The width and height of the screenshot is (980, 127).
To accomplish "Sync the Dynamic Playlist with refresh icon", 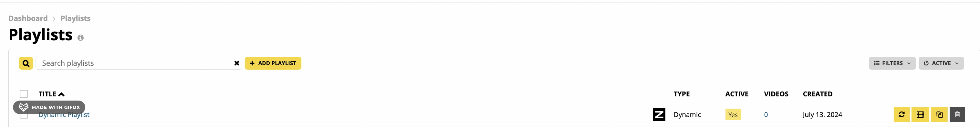I will click(x=901, y=114).
